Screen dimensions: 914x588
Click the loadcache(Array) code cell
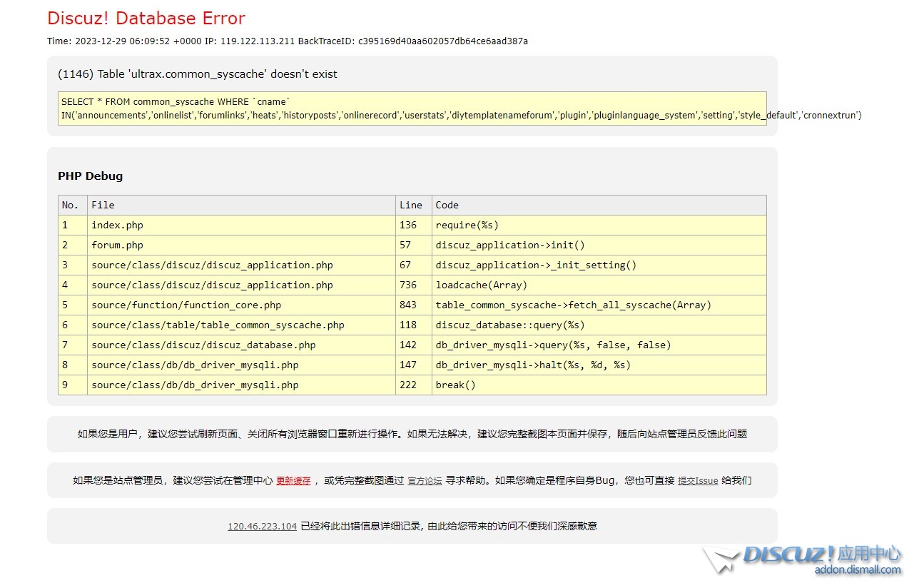(x=481, y=285)
